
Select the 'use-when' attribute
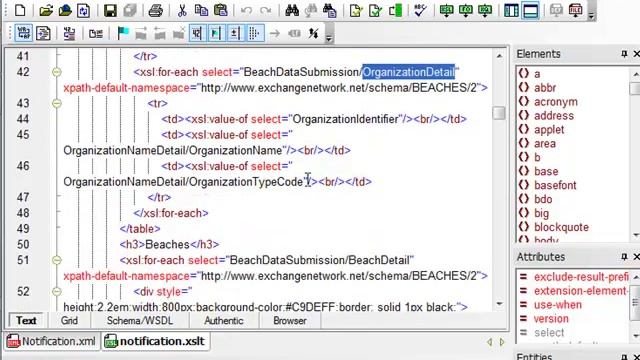pos(558,305)
